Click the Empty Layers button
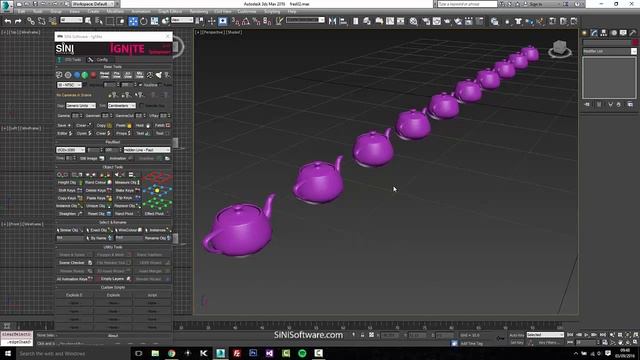Viewport: 640px width, 360px height. point(115,279)
